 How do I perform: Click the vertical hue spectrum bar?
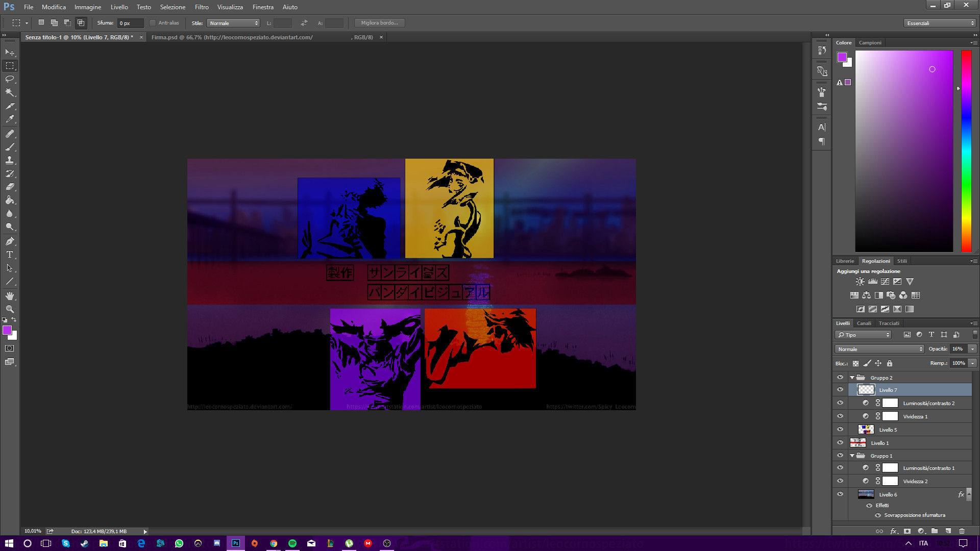966,151
